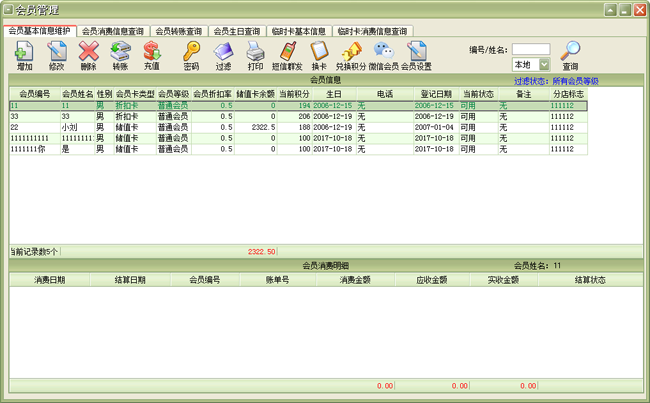Open the 会员生日查询 tab
This screenshot has height=403, width=650.
pos(240,31)
